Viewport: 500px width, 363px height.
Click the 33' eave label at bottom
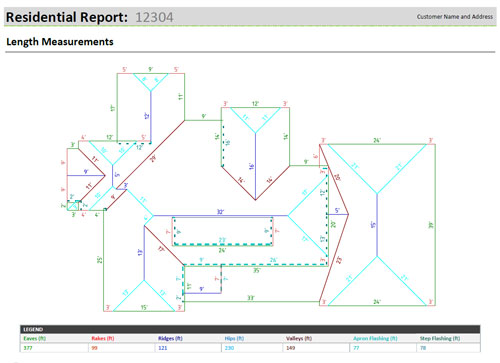(x=251, y=298)
